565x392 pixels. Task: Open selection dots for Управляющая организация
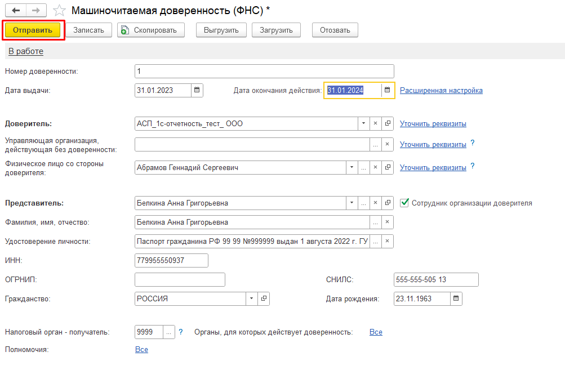pos(376,144)
